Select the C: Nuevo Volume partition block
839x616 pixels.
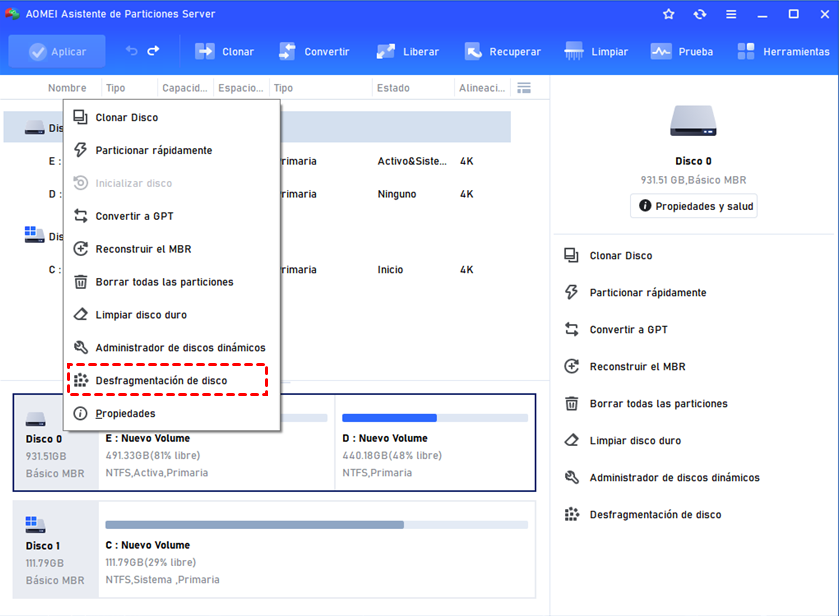[317, 550]
